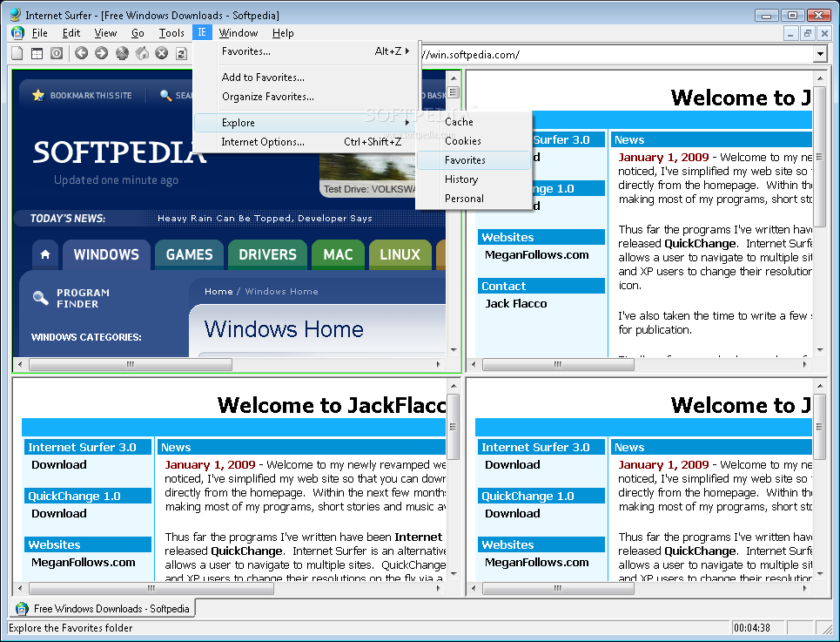Click horizontal scrollbar thumb of bottom-left pane
The height and width of the screenshot is (642, 840).
(x=151, y=588)
